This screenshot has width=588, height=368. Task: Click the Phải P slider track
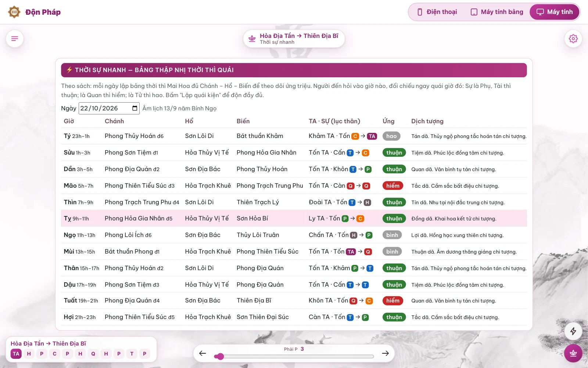(x=294, y=356)
